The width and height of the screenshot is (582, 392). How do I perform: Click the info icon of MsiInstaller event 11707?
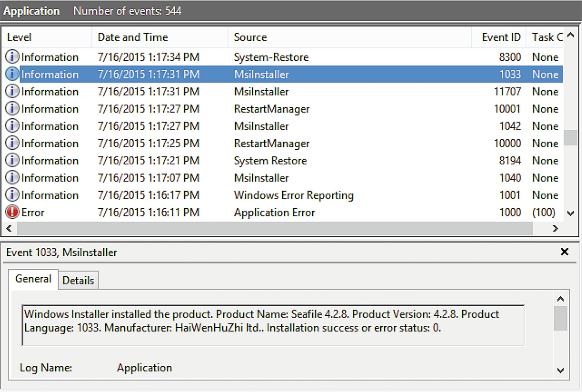pyautogui.click(x=12, y=91)
